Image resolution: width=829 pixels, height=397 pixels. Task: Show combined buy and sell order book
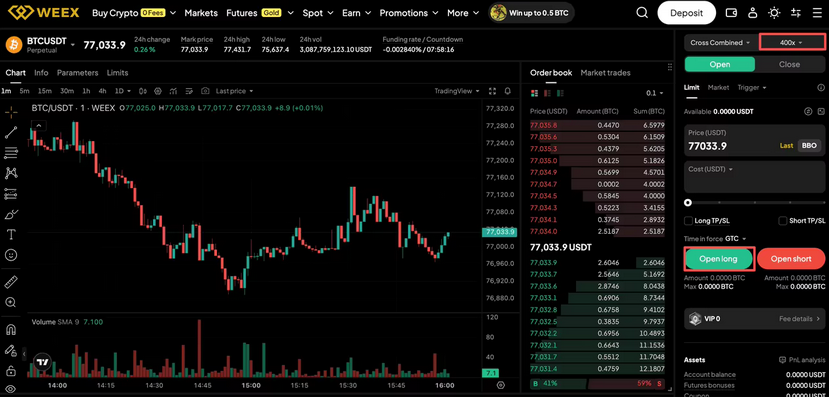534,93
